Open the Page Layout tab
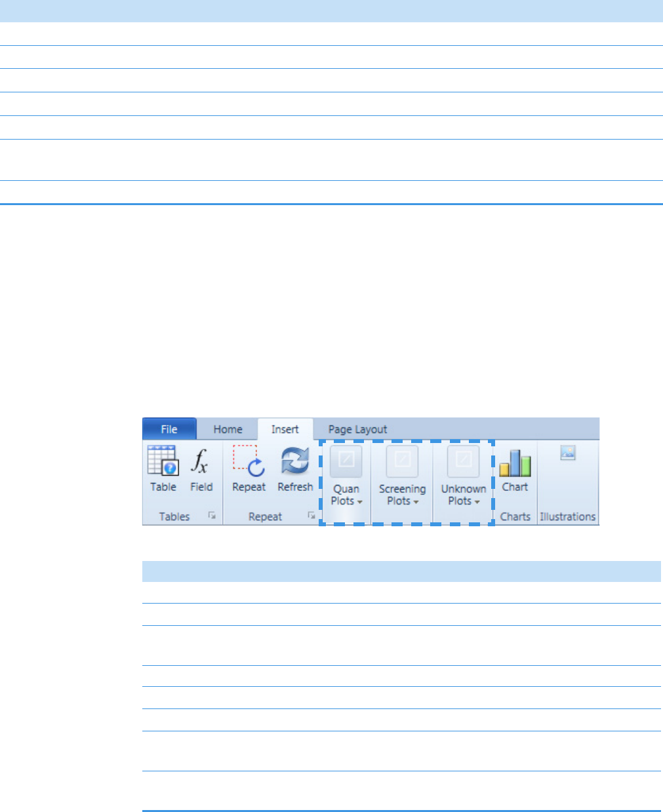Screen dimensions: 663x812 357,429
